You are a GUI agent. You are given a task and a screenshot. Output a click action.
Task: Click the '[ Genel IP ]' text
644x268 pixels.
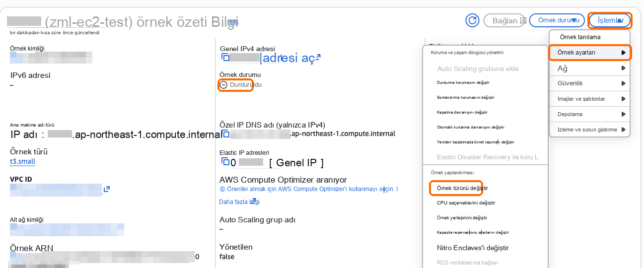pos(296,163)
